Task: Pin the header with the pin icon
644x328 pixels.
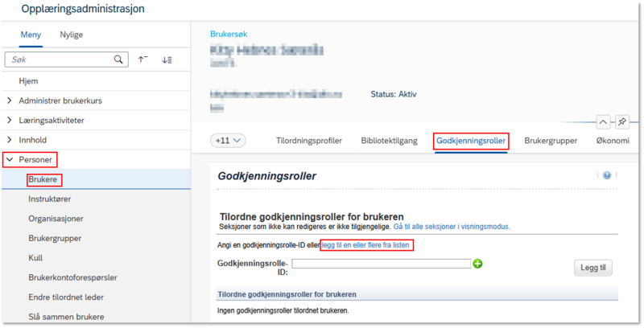Action: [622, 121]
